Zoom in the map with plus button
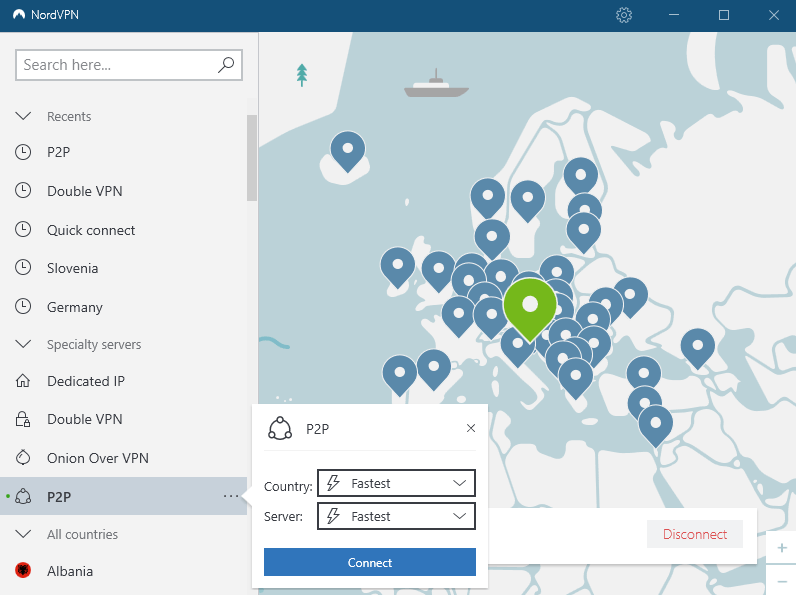Viewport: 796px width, 595px height. 782,548
